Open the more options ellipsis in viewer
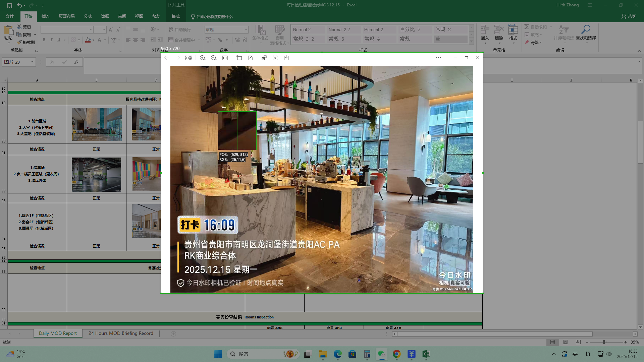The height and width of the screenshot is (362, 644). pyautogui.click(x=438, y=58)
